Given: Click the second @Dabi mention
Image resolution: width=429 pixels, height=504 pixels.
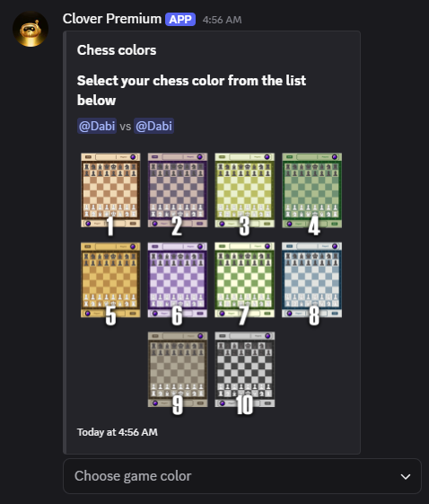Looking at the screenshot, I should pyautogui.click(x=153, y=126).
